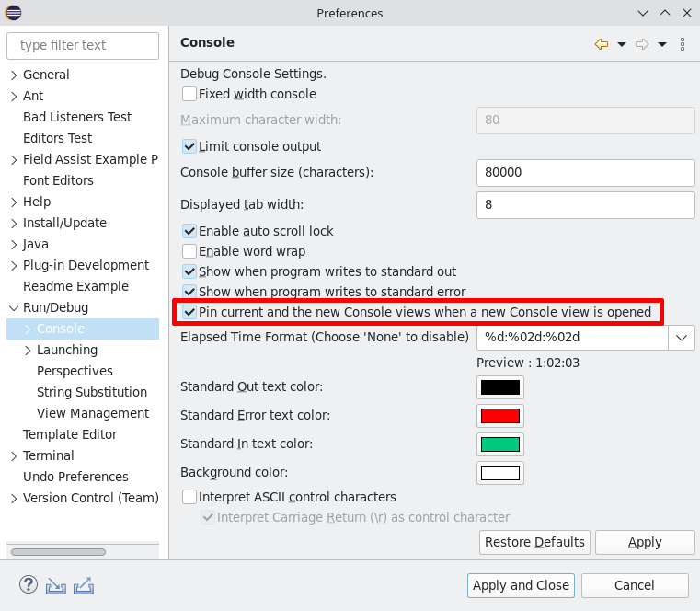The width and height of the screenshot is (700, 611).
Task: Open Readme Example preferences
Action: 76,286
